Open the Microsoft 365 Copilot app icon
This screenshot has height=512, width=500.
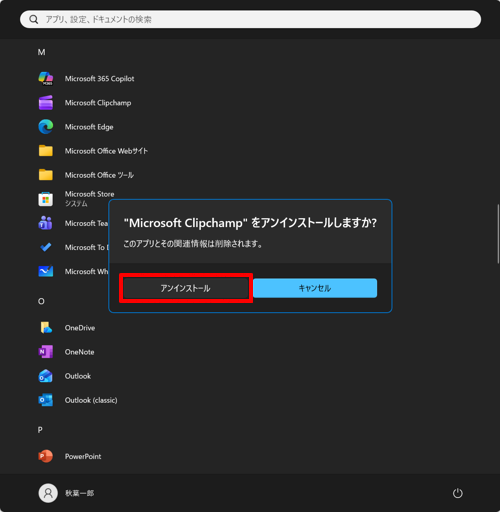pos(46,79)
